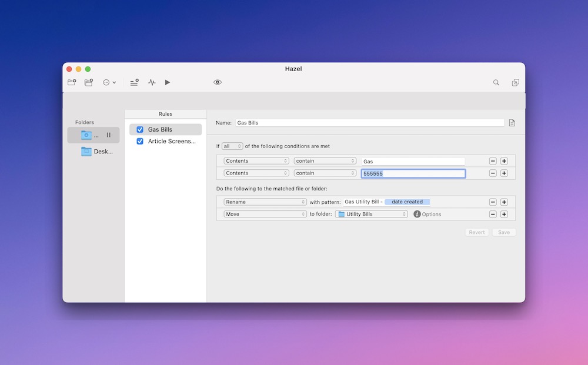
Task: Disable the Article Screens rule checkbox
Action: [140, 141]
